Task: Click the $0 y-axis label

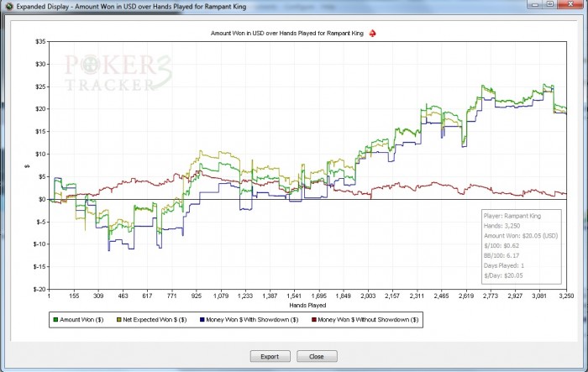Action: [42, 200]
